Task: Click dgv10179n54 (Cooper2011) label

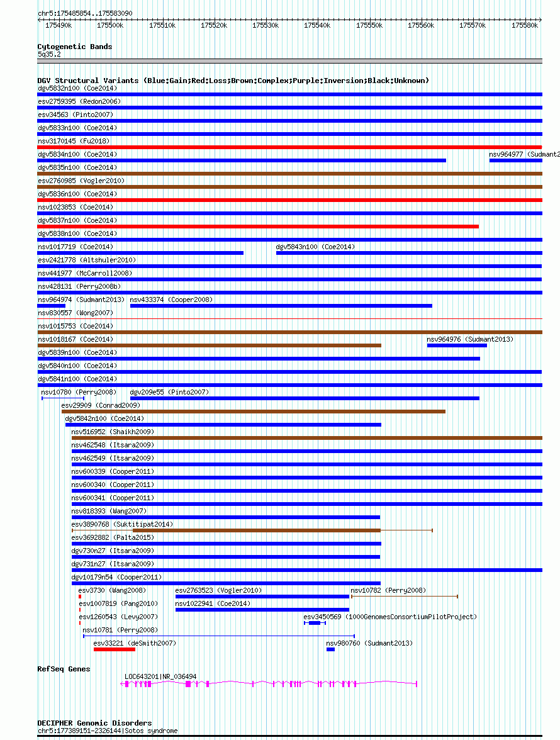Action: [x=116, y=577]
